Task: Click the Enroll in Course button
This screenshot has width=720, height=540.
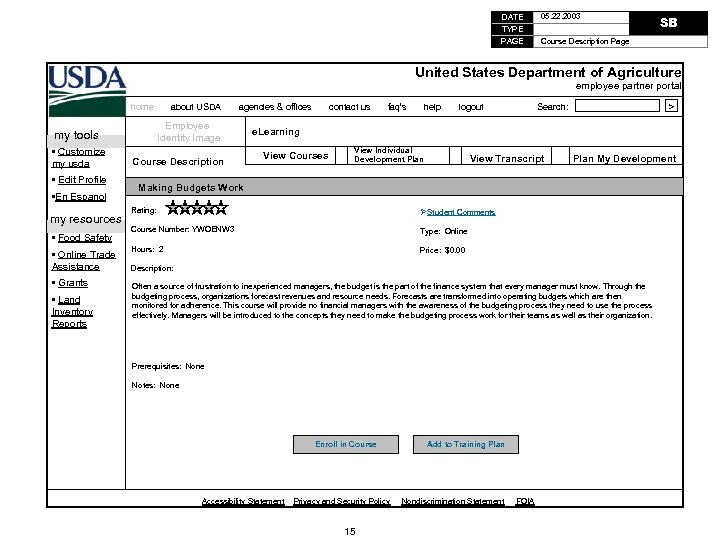Action: click(x=346, y=444)
